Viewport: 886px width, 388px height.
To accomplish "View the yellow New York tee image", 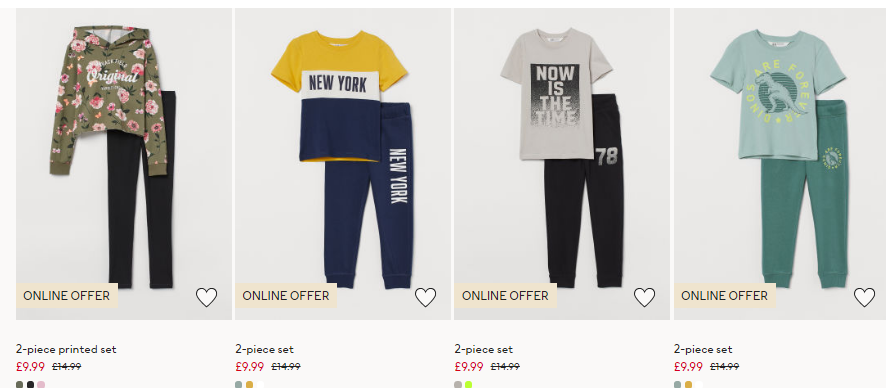I will click(343, 164).
